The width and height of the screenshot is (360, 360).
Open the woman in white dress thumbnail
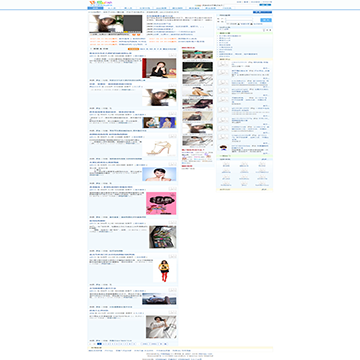[161, 327]
